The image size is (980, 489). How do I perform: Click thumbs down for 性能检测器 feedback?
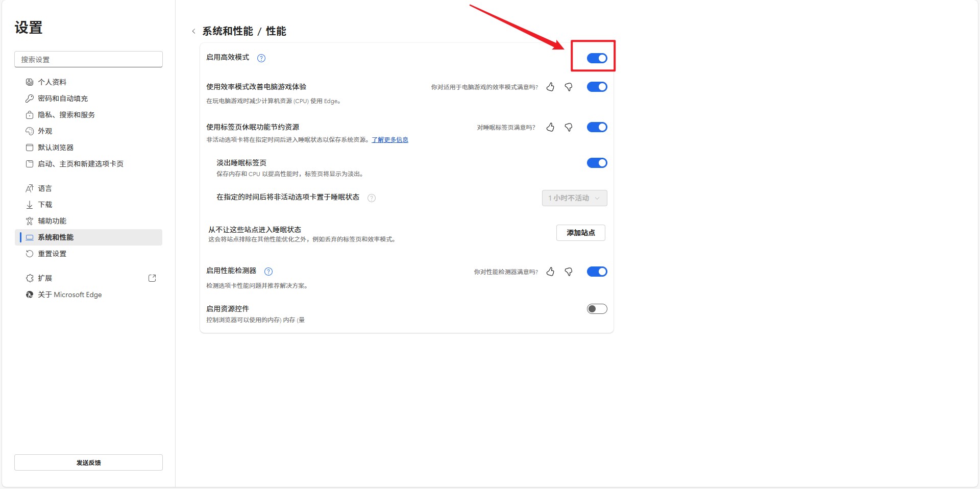568,272
